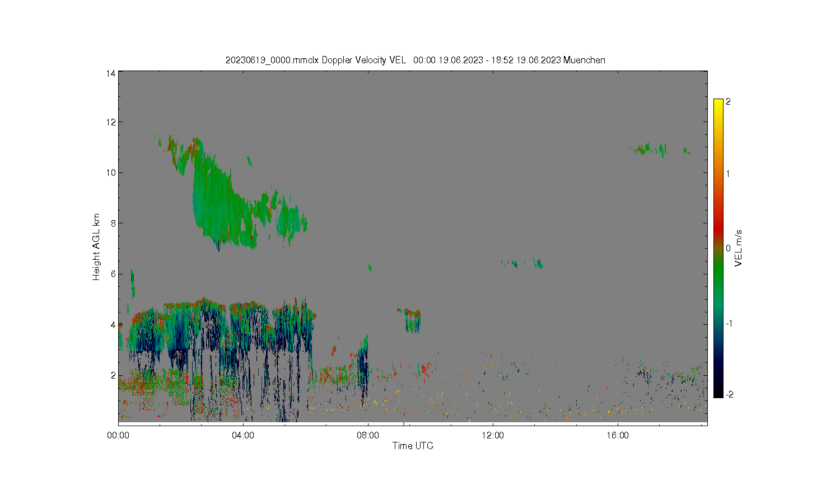The width and height of the screenshot is (840, 504).
Task: Click the '08:00' time tick label
Action: click(x=368, y=435)
